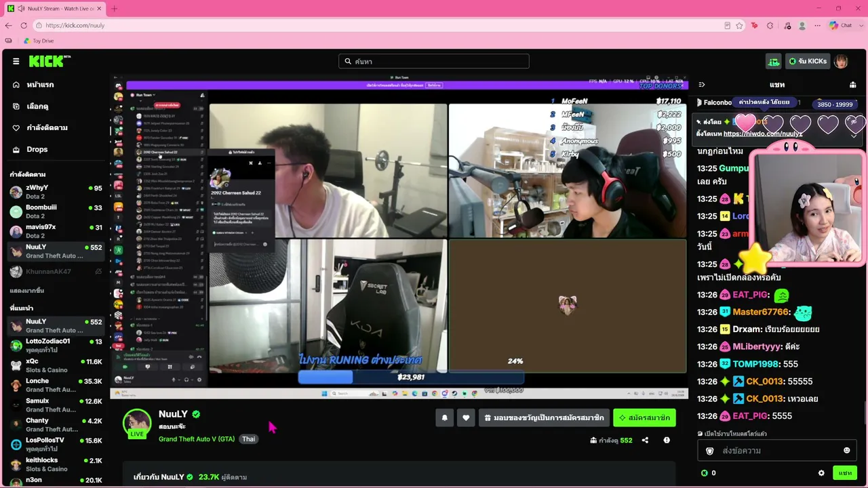Open the user profile avatar menu
The width and height of the screenshot is (868, 488).
841,62
